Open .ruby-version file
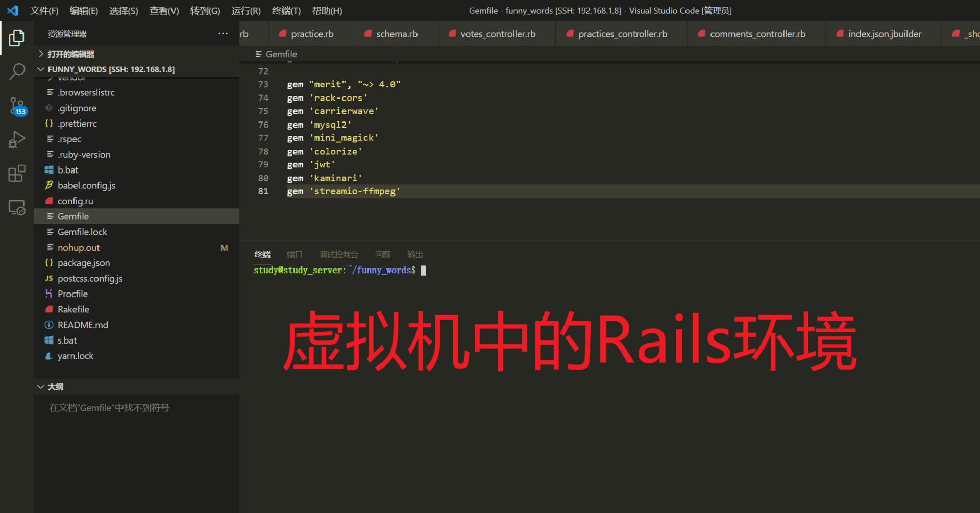Viewport: 980px width, 513px height. coord(137,154)
